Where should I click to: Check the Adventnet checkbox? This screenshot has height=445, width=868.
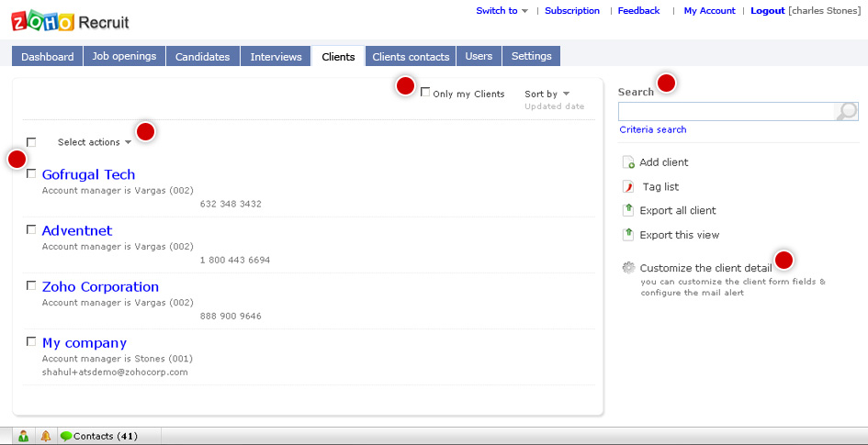31,229
